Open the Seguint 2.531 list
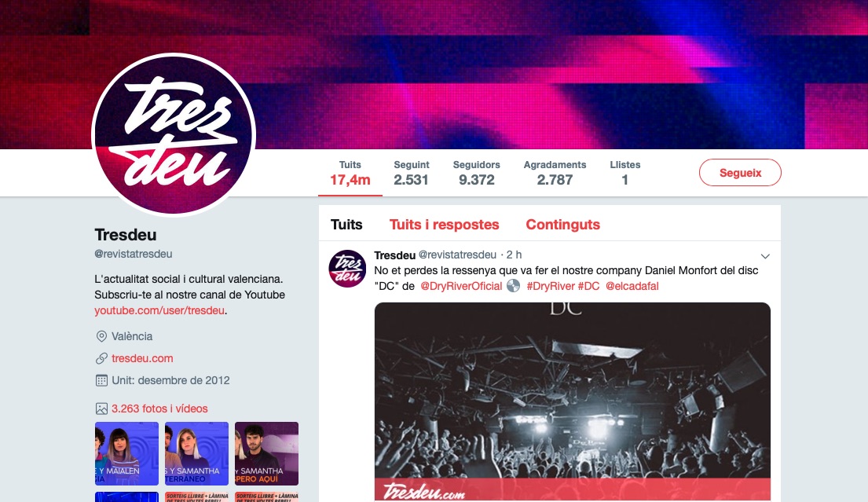 tap(412, 174)
